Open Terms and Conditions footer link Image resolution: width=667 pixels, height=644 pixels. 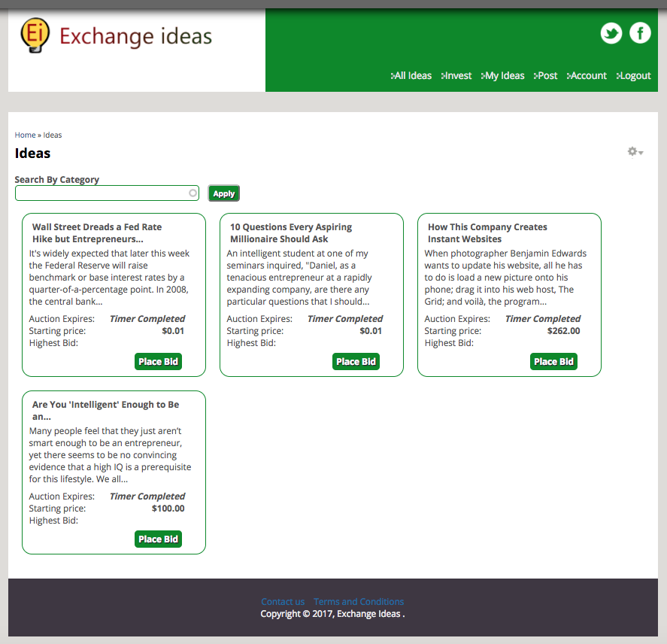click(359, 602)
